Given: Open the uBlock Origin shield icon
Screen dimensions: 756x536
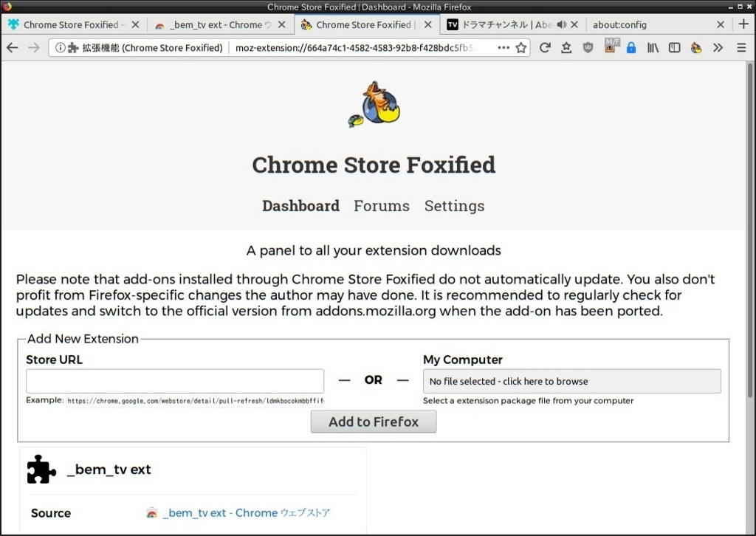Looking at the screenshot, I should tap(588, 47).
